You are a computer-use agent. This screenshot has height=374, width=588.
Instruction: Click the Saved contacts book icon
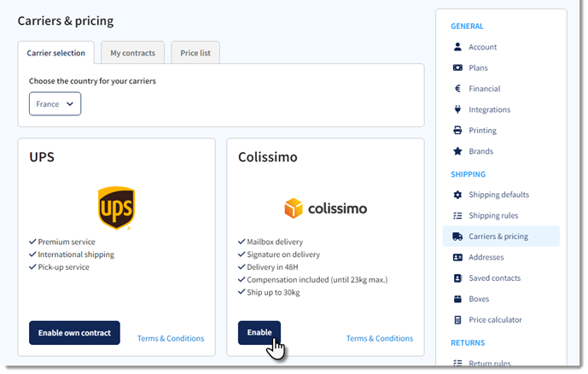(x=457, y=278)
